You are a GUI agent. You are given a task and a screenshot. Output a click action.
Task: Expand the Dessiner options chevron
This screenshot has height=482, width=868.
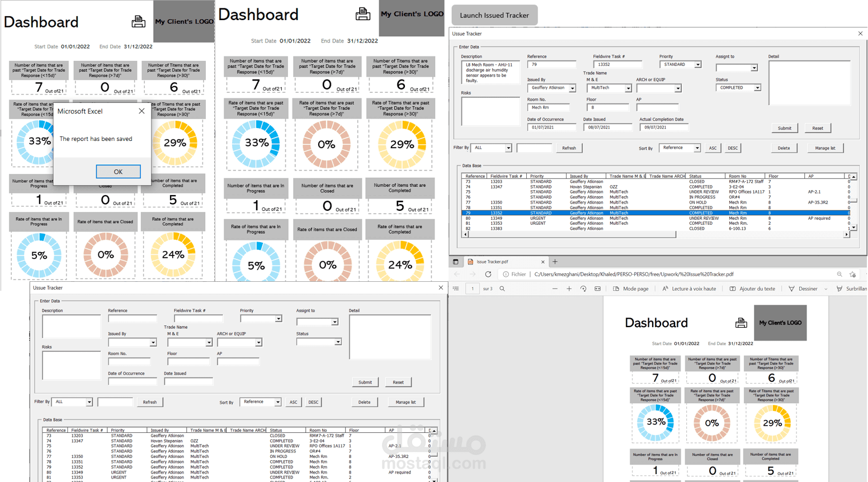pos(826,289)
